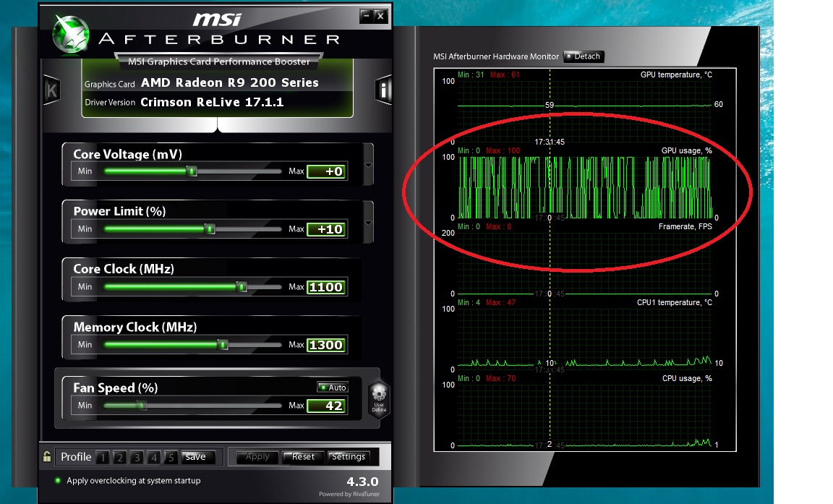
Task: Minimize the Afterburner window
Action: 366,16
